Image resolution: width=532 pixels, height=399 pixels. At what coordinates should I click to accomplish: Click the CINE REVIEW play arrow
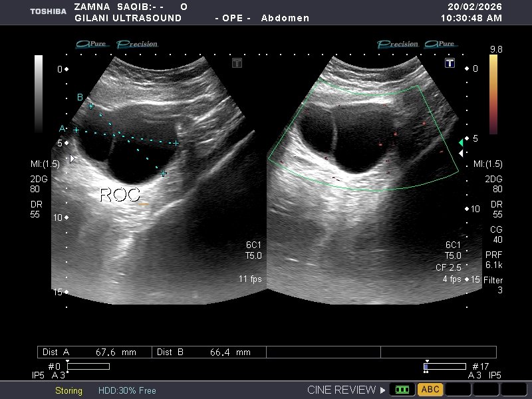click(382, 390)
